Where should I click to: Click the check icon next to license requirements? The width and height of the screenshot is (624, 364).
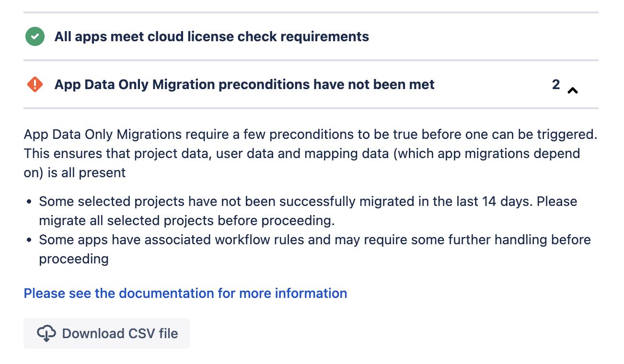pyautogui.click(x=34, y=36)
